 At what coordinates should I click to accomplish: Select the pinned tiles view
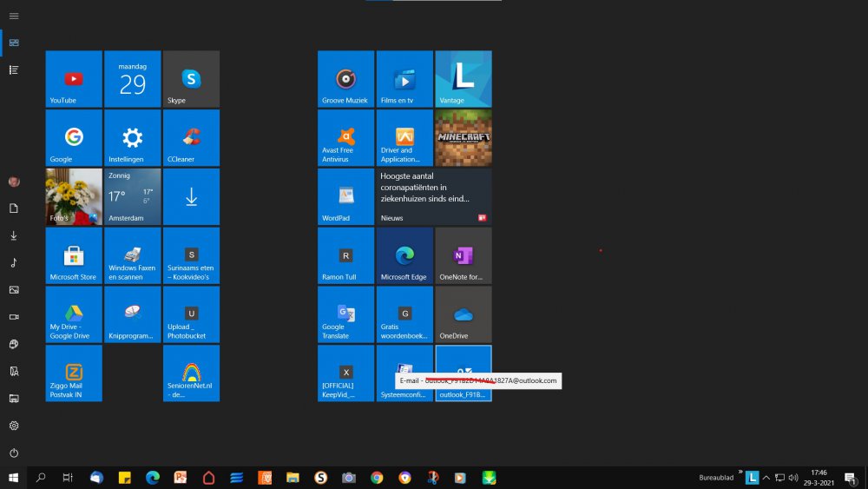(14, 43)
